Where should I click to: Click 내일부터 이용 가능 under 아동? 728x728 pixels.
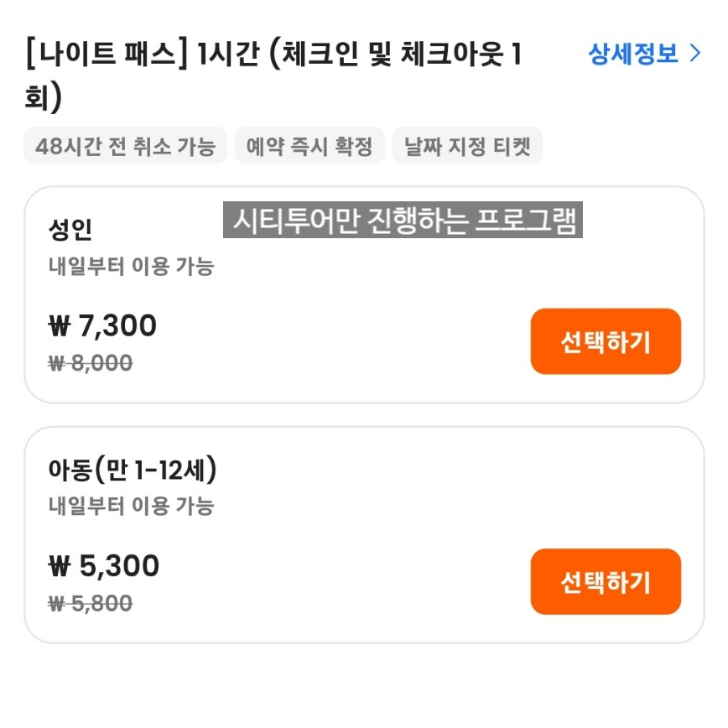click(131, 506)
